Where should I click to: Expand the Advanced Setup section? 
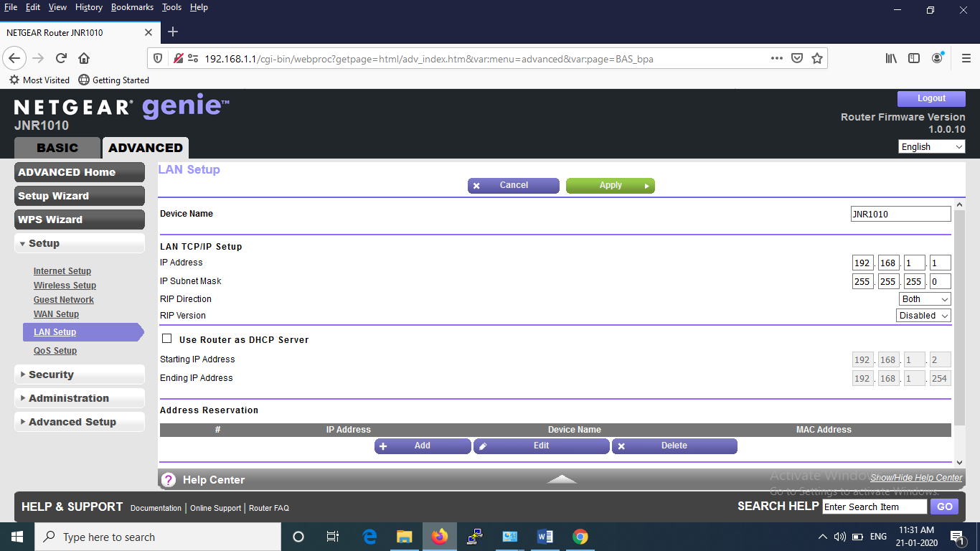tap(80, 422)
